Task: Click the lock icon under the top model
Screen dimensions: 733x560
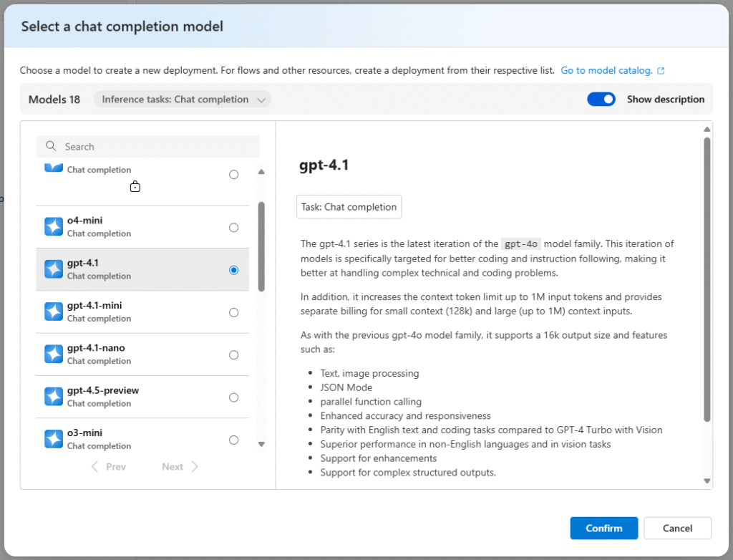Action: pos(135,187)
